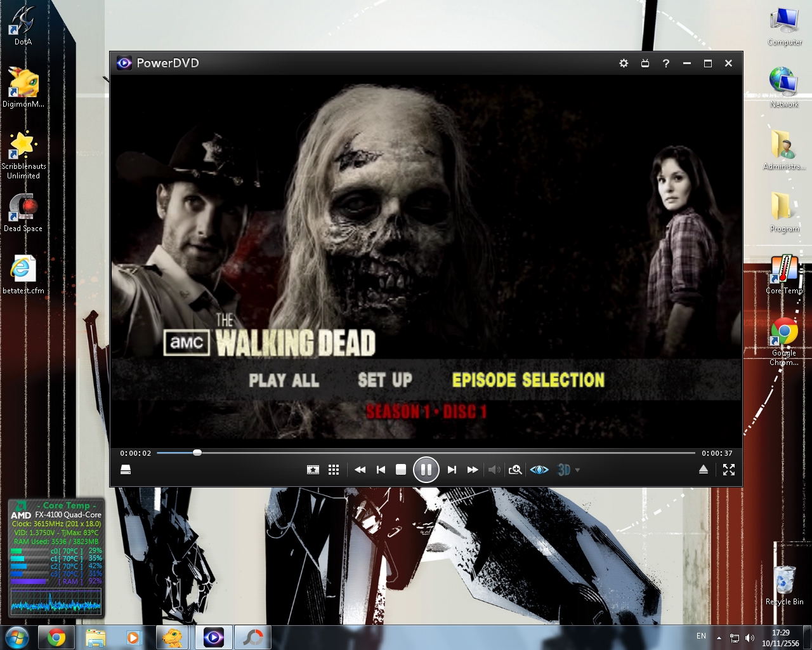The height and width of the screenshot is (650, 812).
Task: Fast forward the DVD
Action: pyautogui.click(x=473, y=470)
